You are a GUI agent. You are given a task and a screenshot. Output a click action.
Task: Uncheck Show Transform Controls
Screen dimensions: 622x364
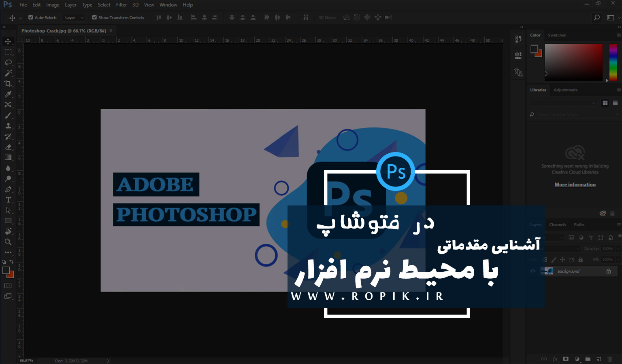[x=94, y=17]
